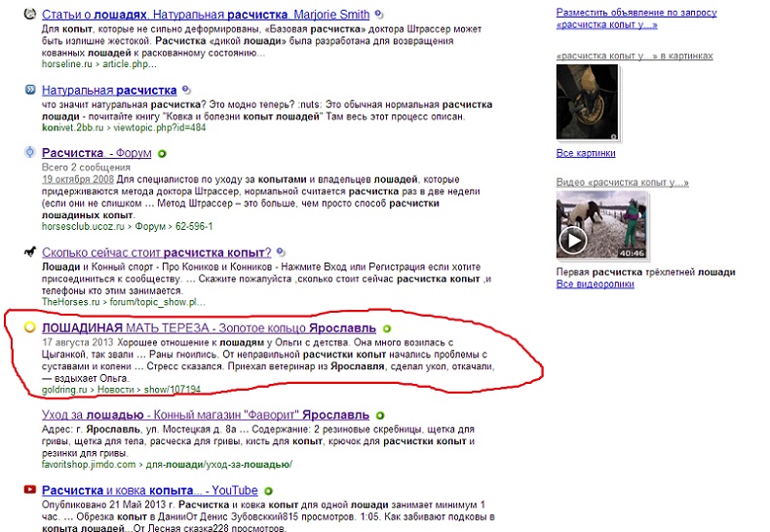Click small icon after Marjorie Smith title
The image size is (770, 532).
click(379, 15)
